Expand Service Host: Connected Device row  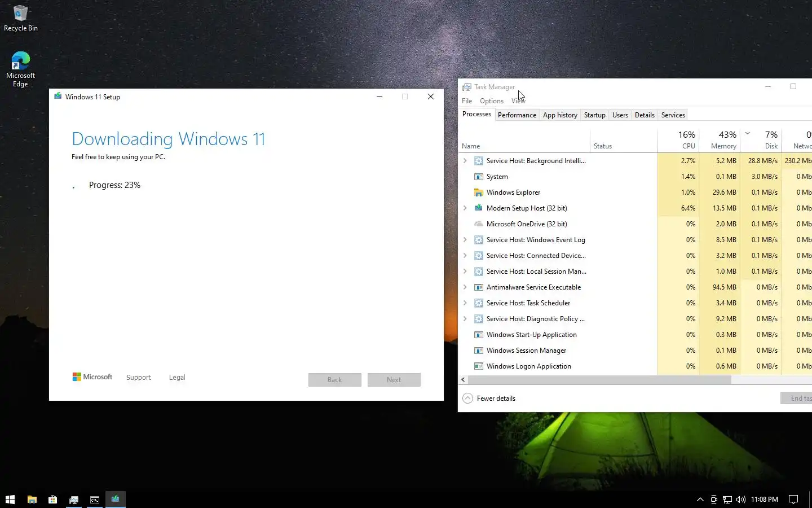pyautogui.click(x=465, y=256)
